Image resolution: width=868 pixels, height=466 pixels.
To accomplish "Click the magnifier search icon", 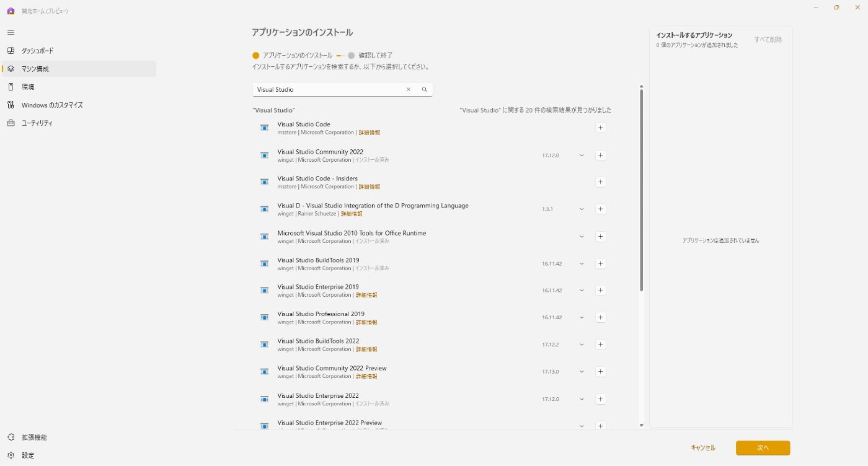I will pos(425,89).
